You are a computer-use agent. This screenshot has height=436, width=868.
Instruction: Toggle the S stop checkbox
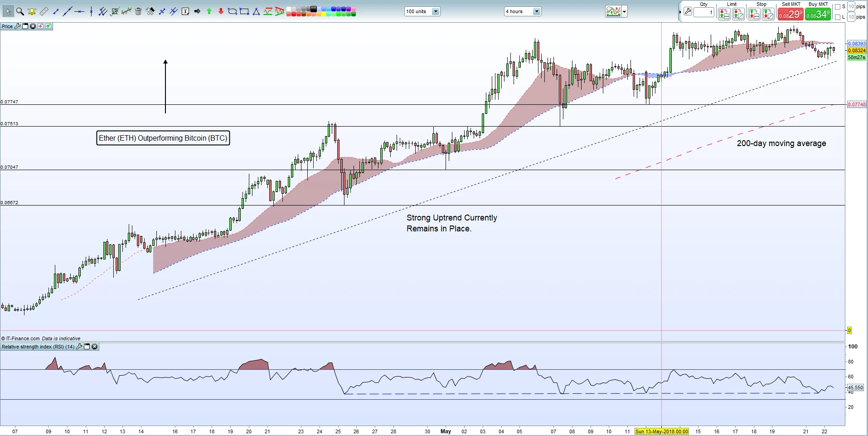[x=838, y=7]
